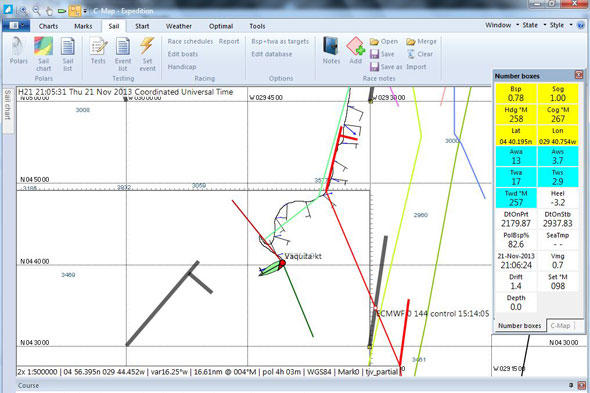Select the Twd °M cyan number box
Image resolution: width=590 pixels, height=393 pixels.
[x=516, y=198]
